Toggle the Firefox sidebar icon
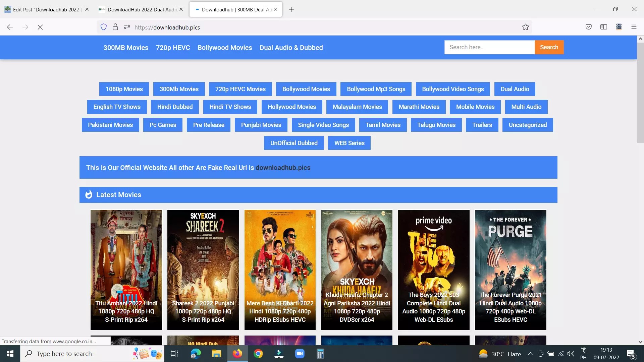 coord(604,27)
